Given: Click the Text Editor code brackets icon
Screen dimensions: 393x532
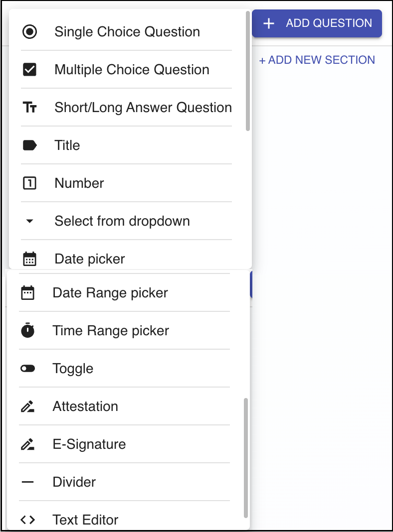Looking at the screenshot, I should tap(28, 520).
